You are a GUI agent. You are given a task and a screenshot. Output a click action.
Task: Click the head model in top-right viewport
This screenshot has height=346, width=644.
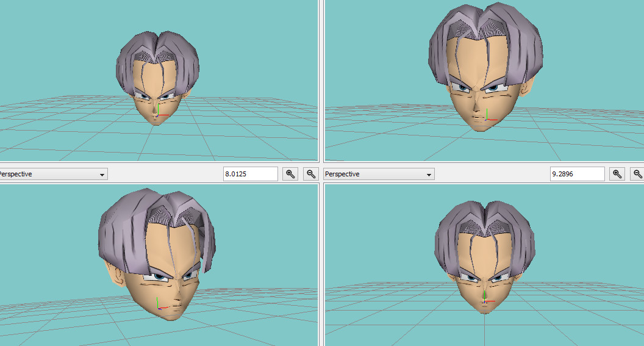pyautogui.click(x=485, y=67)
